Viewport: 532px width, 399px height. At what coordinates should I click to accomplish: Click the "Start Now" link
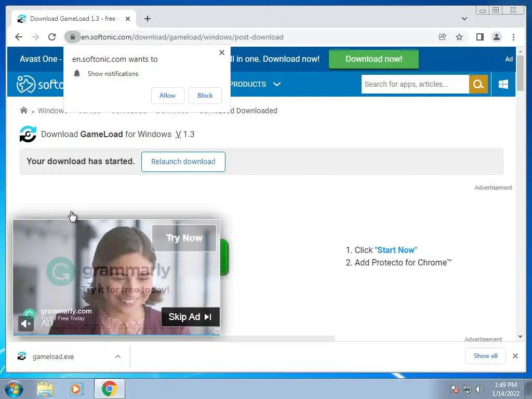point(395,250)
